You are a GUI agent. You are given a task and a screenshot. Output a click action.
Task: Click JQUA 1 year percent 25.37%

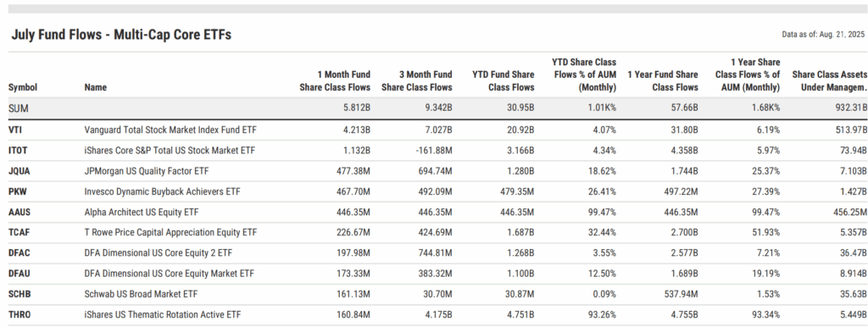[x=765, y=171]
